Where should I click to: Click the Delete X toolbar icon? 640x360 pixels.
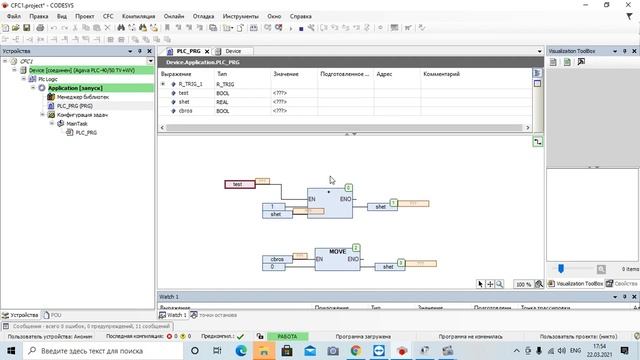click(x=107, y=28)
